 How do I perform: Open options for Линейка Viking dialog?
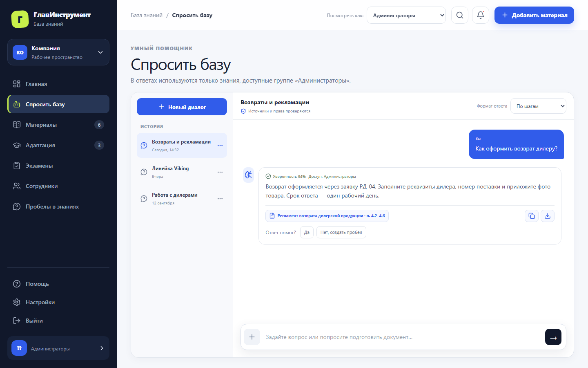[220, 172]
